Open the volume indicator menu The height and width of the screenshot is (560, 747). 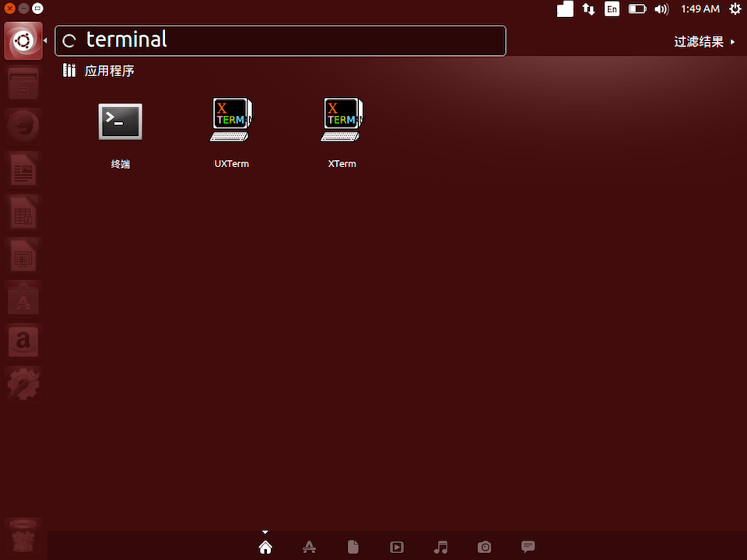click(661, 9)
